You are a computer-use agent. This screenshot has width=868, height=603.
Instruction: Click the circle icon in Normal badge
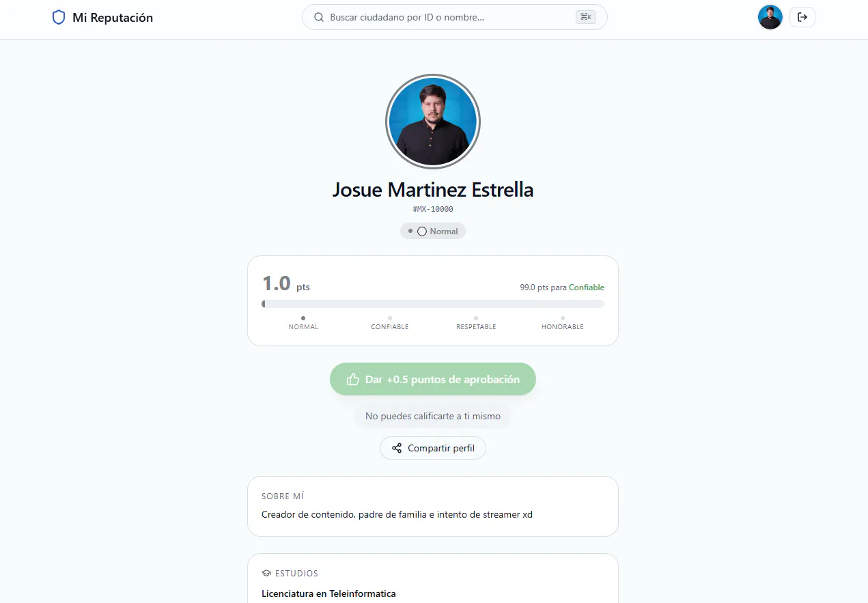[422, 232]
